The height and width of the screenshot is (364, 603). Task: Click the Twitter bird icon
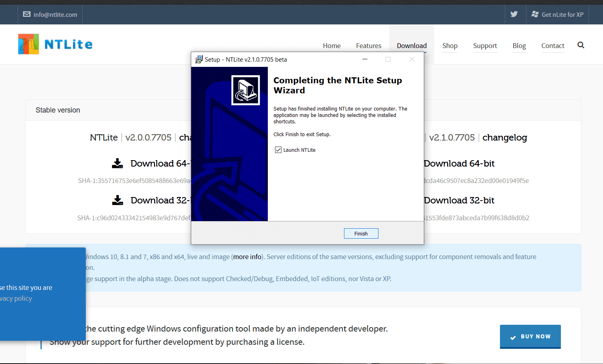tap(514, 14)
